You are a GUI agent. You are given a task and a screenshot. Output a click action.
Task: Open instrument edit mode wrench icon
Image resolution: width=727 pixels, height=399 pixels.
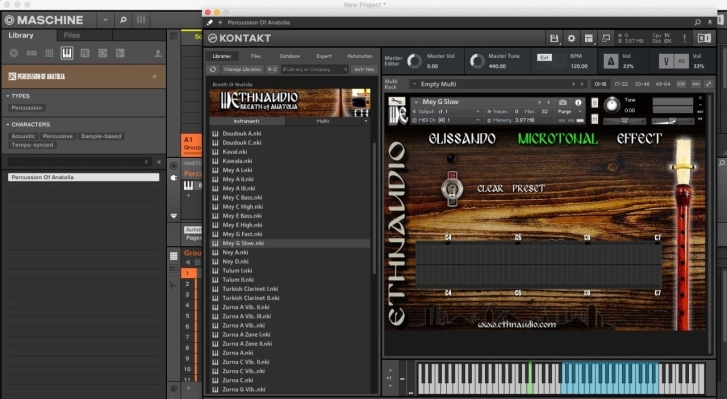[x=397, y=101]
